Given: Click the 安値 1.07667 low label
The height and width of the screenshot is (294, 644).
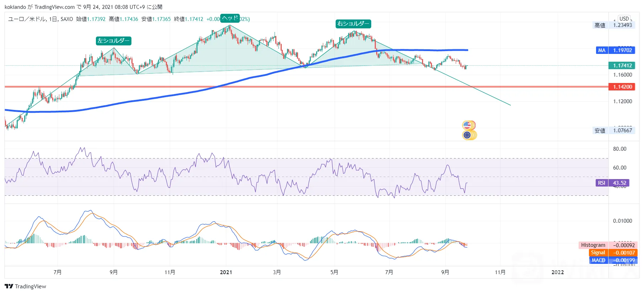Looking at the screenshot, I should (613, 131).
